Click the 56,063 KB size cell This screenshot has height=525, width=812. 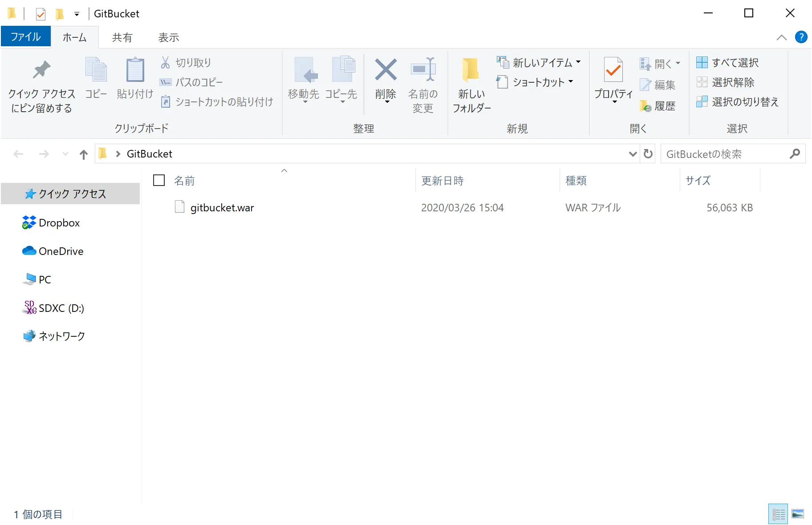[730, 208]
